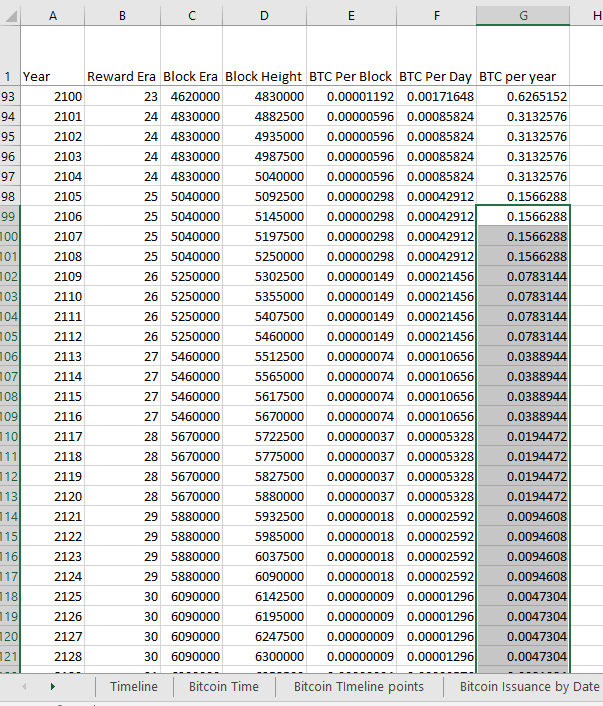Select block height cell 5460000 in row 105
Screen dimensions: 603x706
tap(264, 336)
